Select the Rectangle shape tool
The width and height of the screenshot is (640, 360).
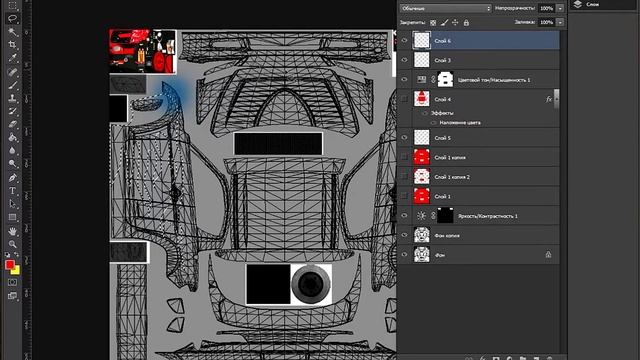pyautogui.click(x=12, y=217)
